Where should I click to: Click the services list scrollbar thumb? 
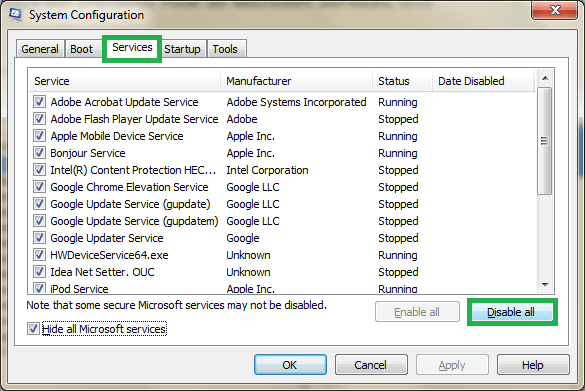pos(545,141)
